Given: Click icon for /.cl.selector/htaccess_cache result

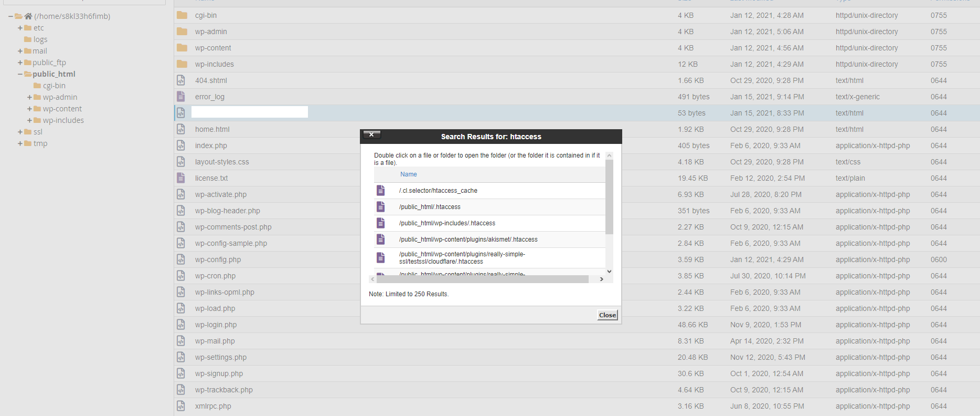Looking at the screenshot, I should [x=381, y=190].
